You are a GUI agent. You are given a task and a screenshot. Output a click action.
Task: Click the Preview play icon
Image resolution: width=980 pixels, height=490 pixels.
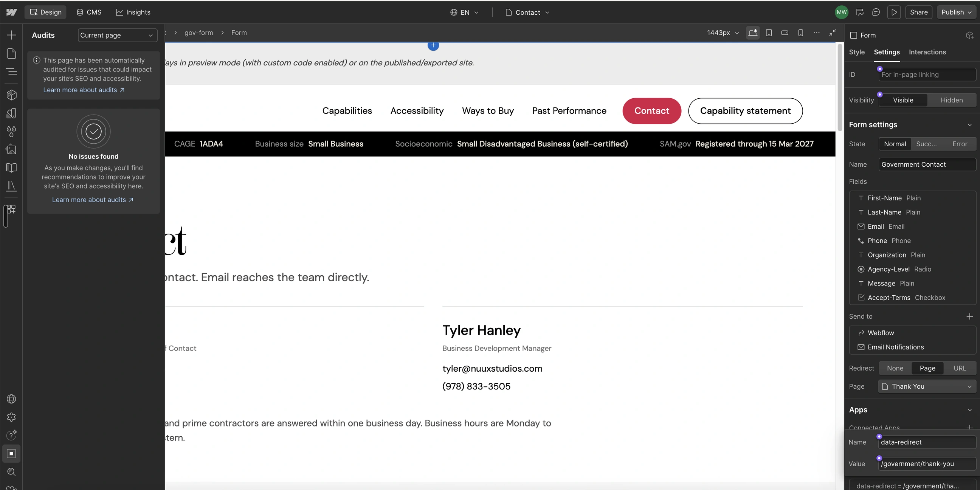(894, 12)
